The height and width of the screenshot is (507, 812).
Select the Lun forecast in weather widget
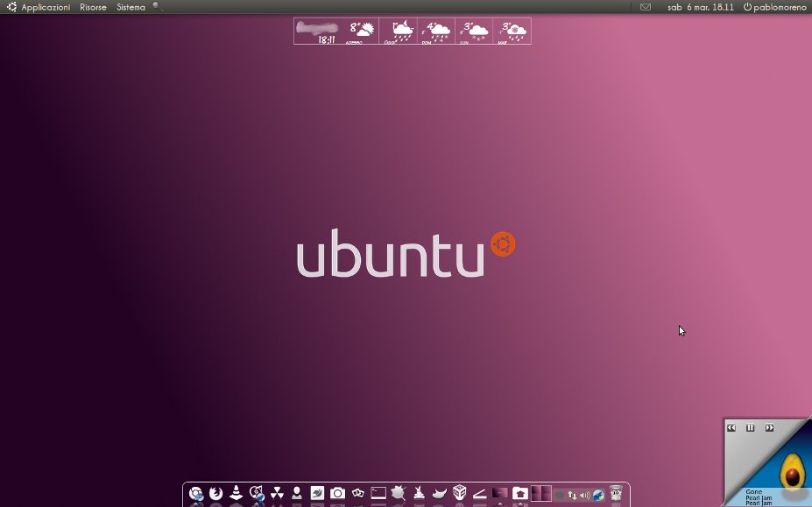(x=474, y=31)
